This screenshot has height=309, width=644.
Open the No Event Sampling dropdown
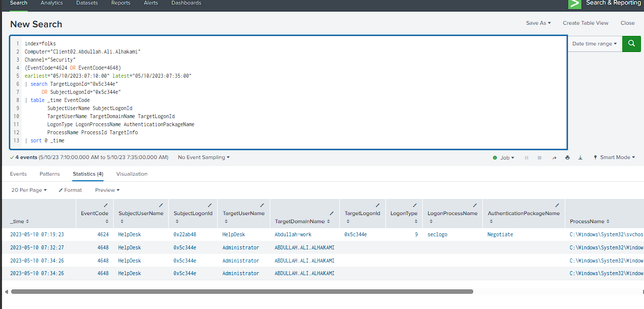[x=204, y=158]
